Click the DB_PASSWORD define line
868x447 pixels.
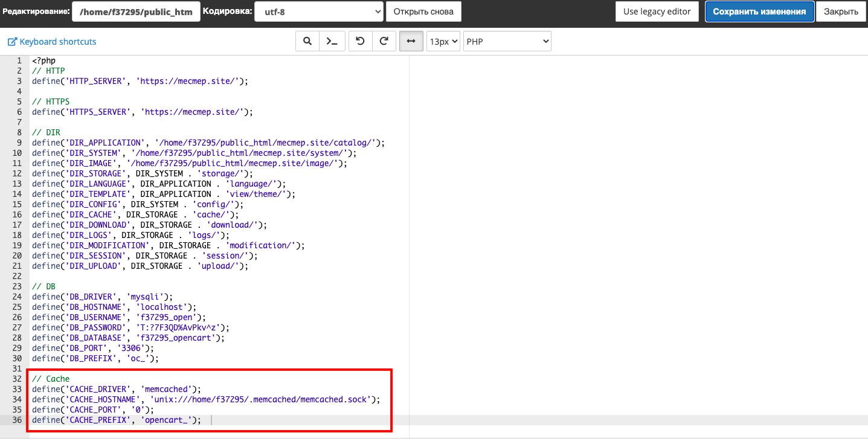tap(131, 327)
